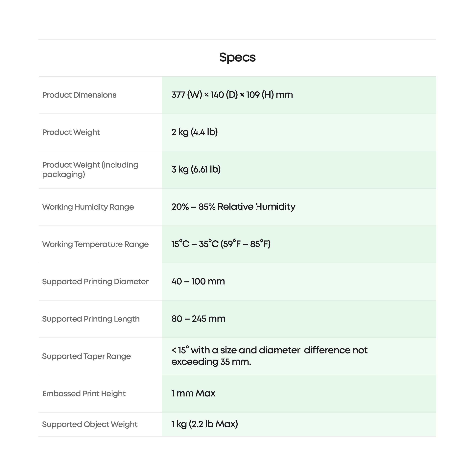Viewport: 476px width, 476px height.
Task: Select the 2 kg (4.4 lb) value
Action: click(x=194, y=132)
